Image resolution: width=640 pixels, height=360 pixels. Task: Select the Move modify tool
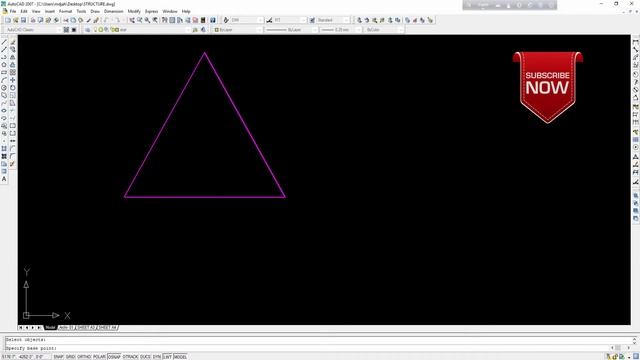pyautogui.click(x=13, y=80)
